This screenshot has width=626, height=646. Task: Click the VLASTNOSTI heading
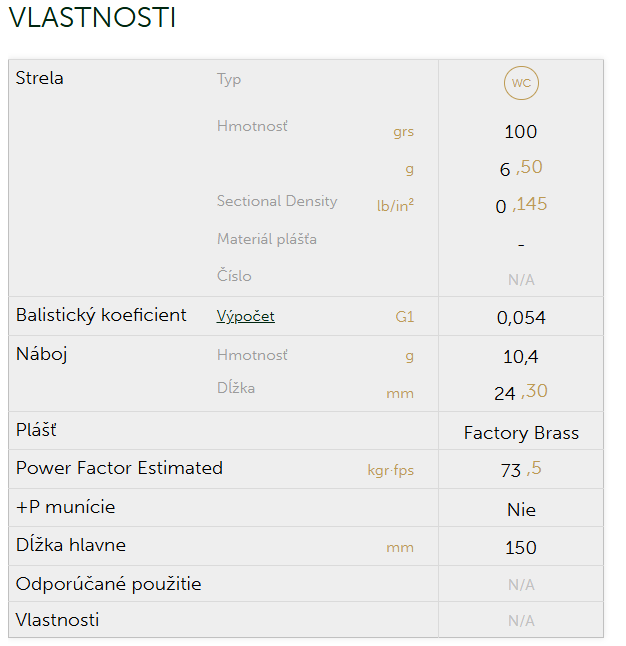pyautogui.click(x=92, y=19)
